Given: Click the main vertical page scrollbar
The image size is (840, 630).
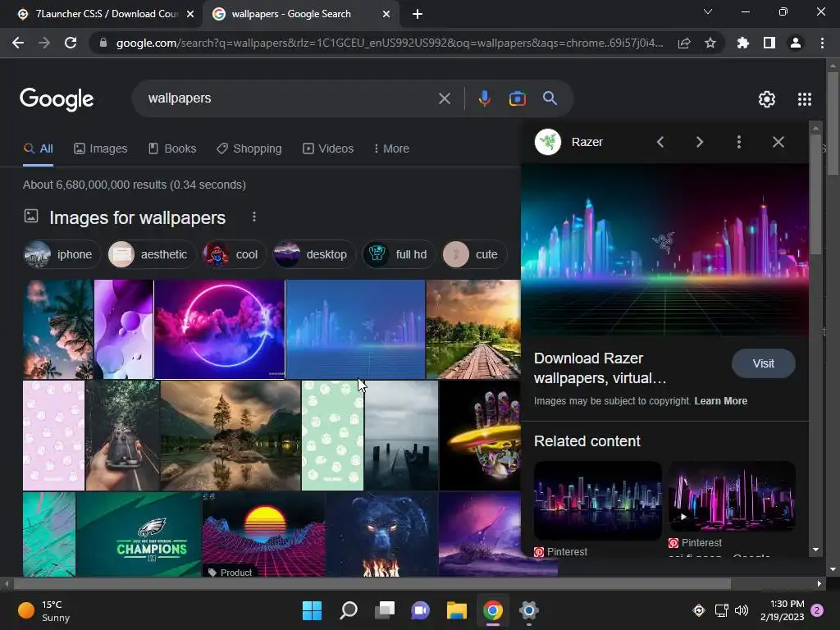Looking at the screenshot, I should [833, 123].
